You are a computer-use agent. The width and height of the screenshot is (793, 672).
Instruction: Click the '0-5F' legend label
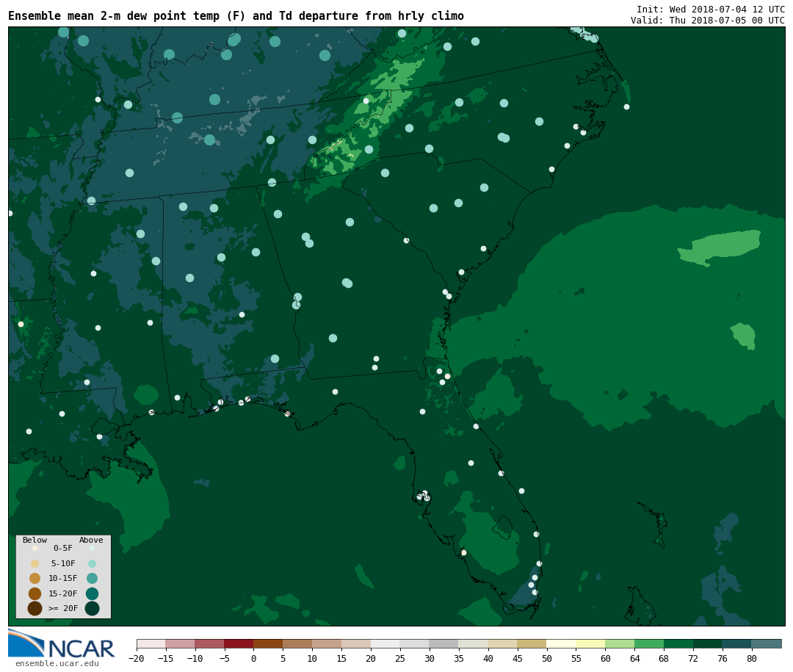[63, 548]
